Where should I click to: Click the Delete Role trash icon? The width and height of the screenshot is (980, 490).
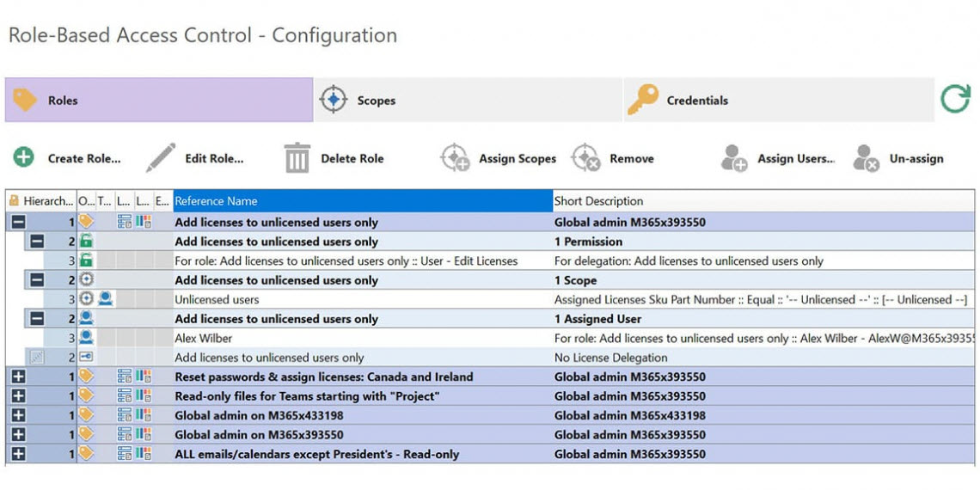[297, 158]
